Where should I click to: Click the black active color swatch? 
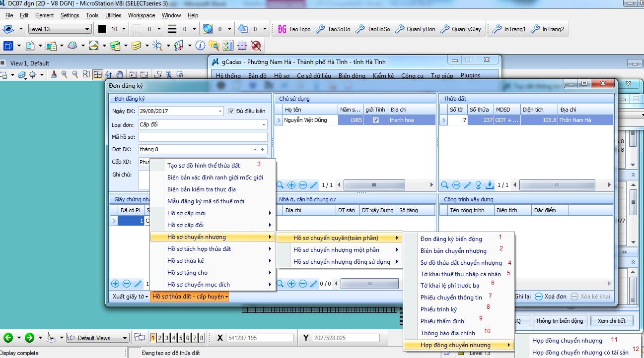coord(102,29)
